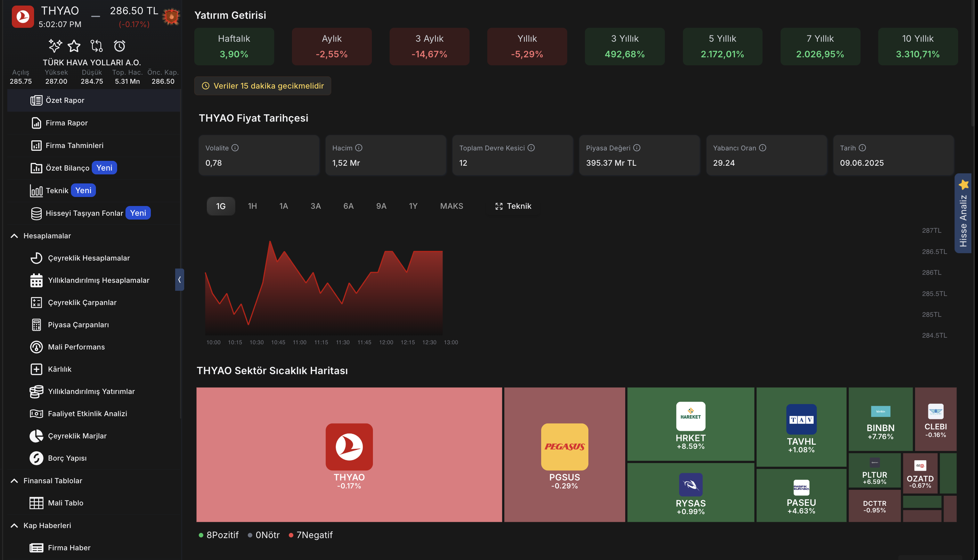
Task: Collapse the sidebar with the arrow handle
Action: click(x=179, y=280)
